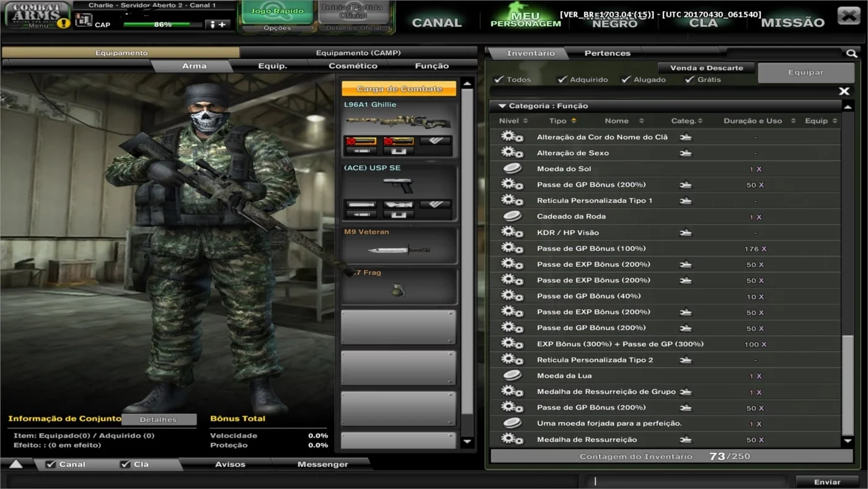This screenshot has height=489, width=868.
Task: Open Detalhes-Oficial under Iniciar Partida
Action: [x=354, y=28]
